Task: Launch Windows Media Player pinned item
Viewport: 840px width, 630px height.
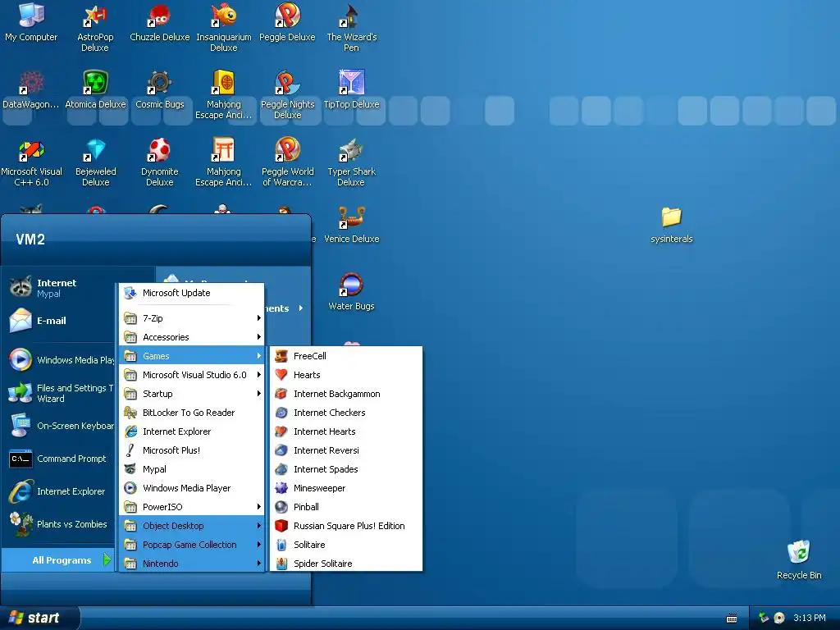Action: 61,360
